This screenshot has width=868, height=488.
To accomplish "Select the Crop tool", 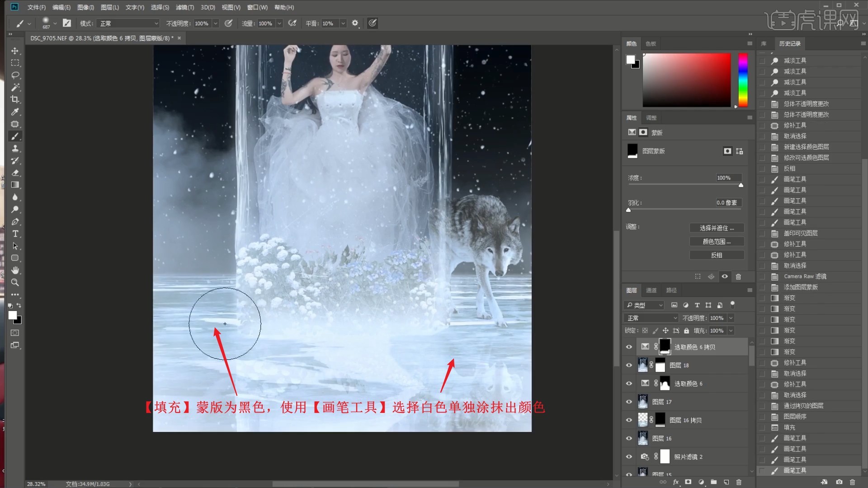I will [15, 99].
